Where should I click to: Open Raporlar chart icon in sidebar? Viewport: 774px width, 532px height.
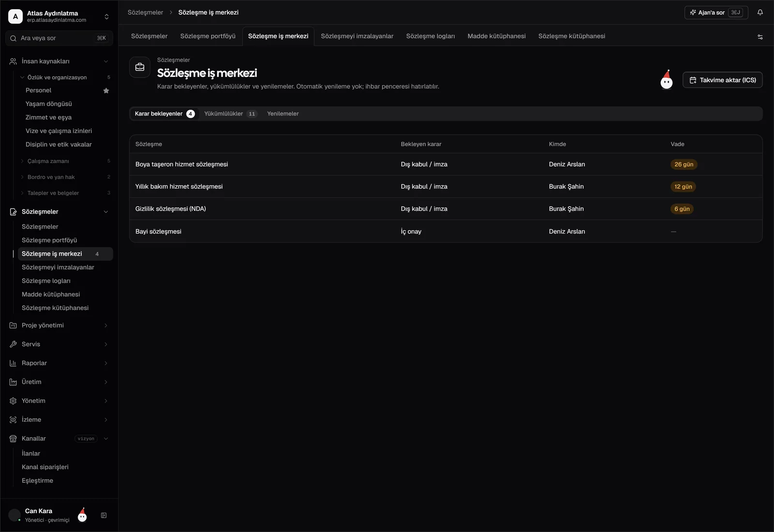(13, 363)
